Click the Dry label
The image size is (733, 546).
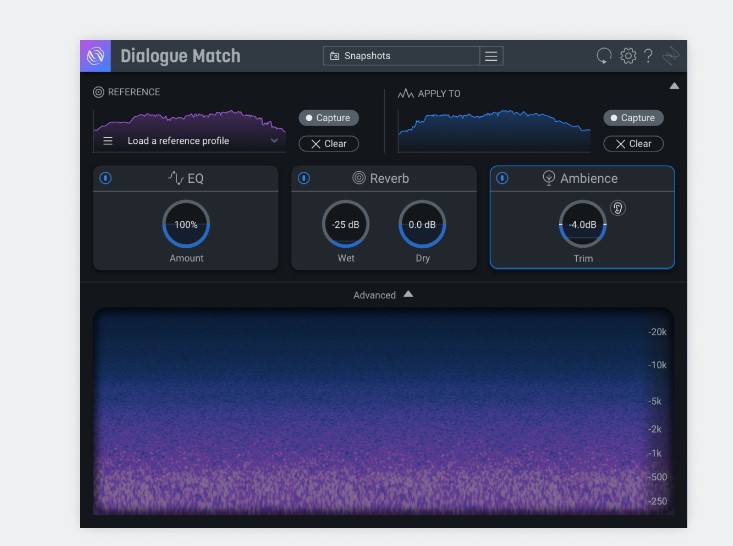[423, 258]
